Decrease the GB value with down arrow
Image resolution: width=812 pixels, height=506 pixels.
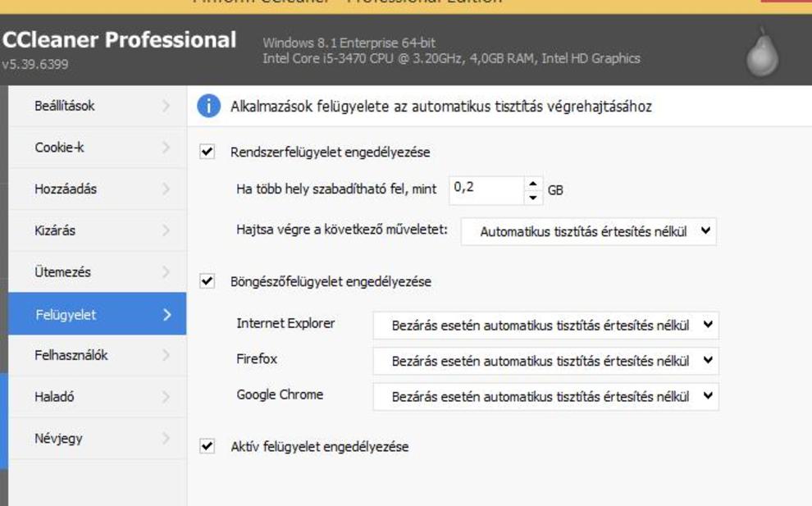pos(534,197)
